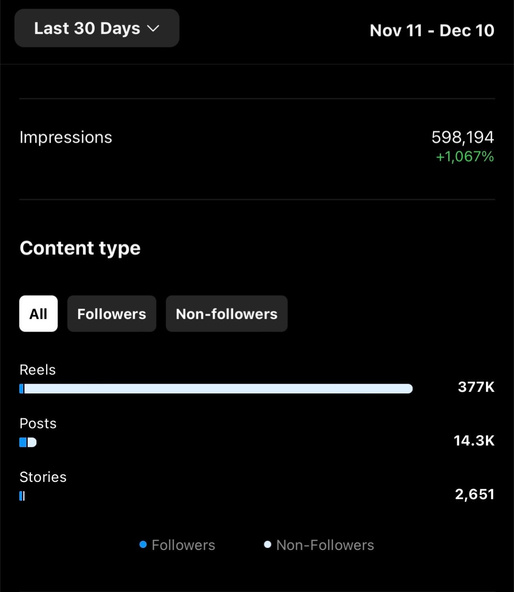Switch to the Non-followers filter
Viewport: 514px width, 592px height.
[x=227, y=314]
